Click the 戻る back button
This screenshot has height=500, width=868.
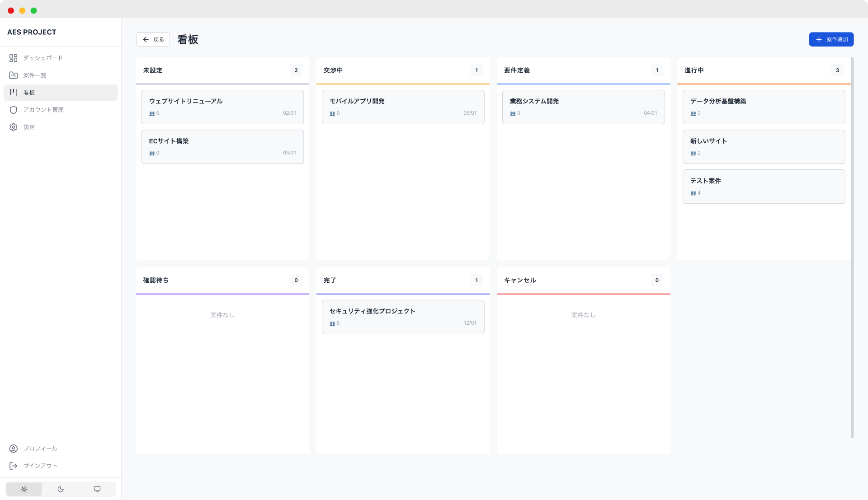click(x=153, y=39)
